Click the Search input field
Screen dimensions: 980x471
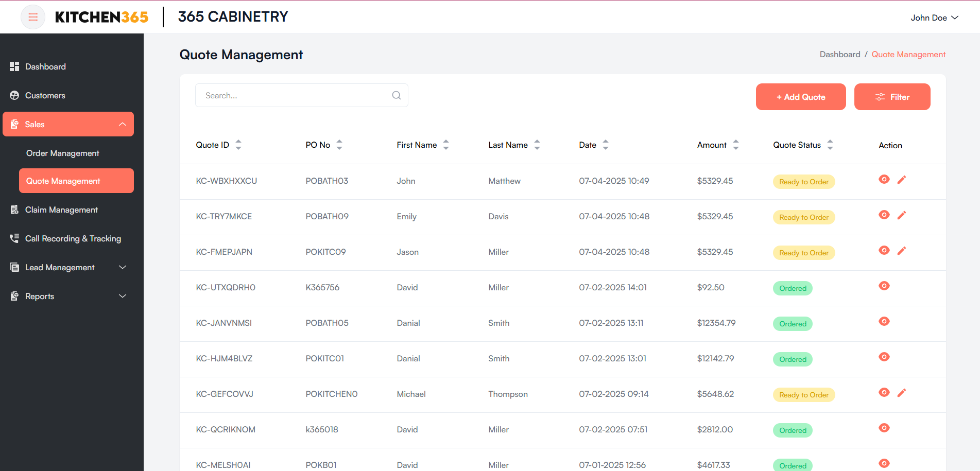[x=288, y=95]
